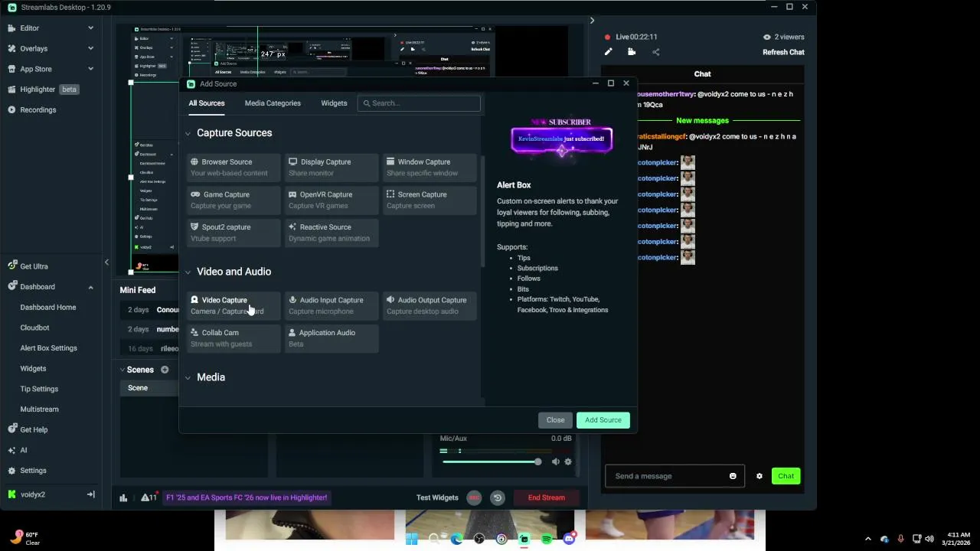The width and height of the screenshot is (980, 551).
Task: Collapse the Scenes panel chevron
Action: click(122, 370)
